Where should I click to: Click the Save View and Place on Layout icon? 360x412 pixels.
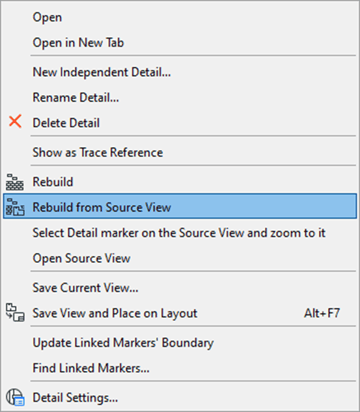(x=15, y=313)
